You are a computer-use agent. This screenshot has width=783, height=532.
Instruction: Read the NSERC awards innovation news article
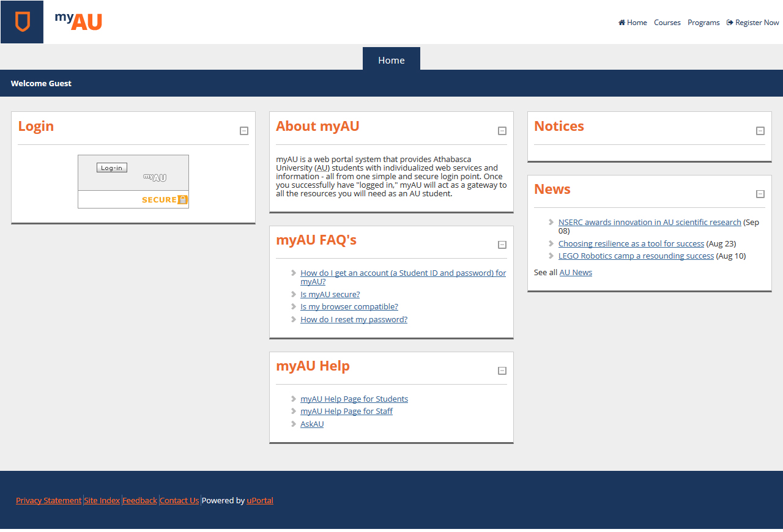tap(650, 223)
